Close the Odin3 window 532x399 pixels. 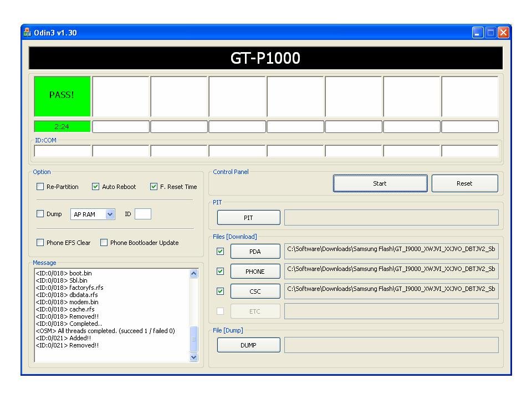coord(504,33)
